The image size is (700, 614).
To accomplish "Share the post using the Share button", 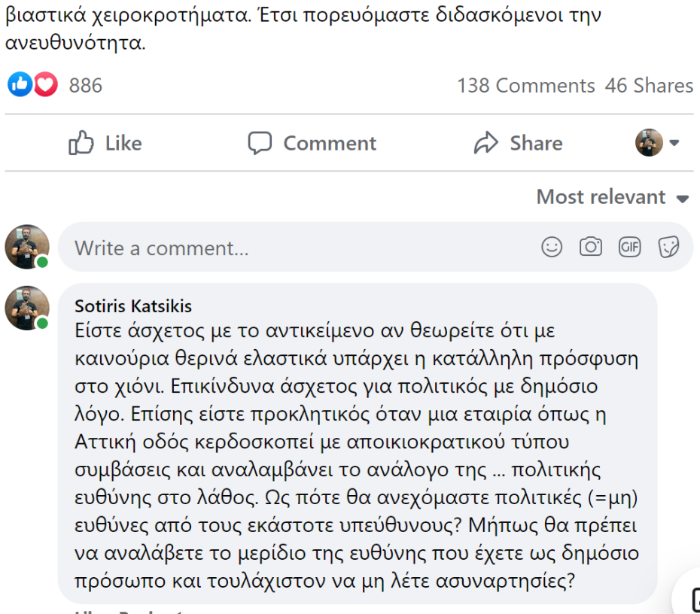I will [x=518, y=143].
